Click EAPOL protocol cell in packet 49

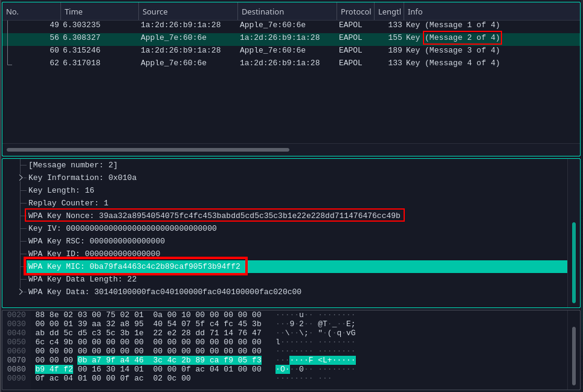tap(350, 25)
